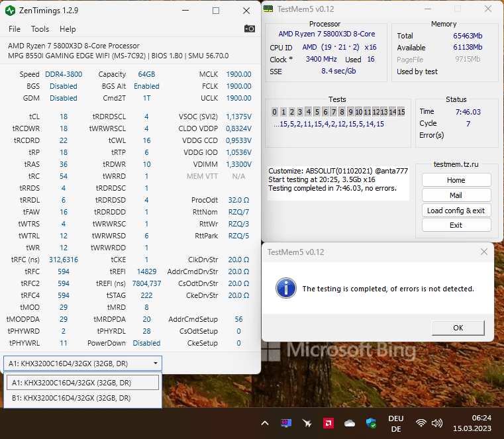This screenshot has width=504, height=439.
Task: Open the File menu in ZenTimings
Action: click(15, 29)
